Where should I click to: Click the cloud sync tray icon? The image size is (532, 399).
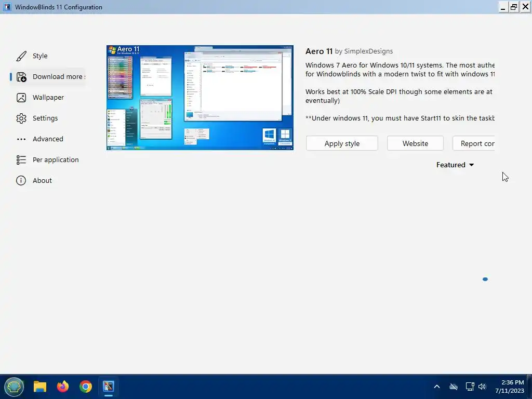453,387
